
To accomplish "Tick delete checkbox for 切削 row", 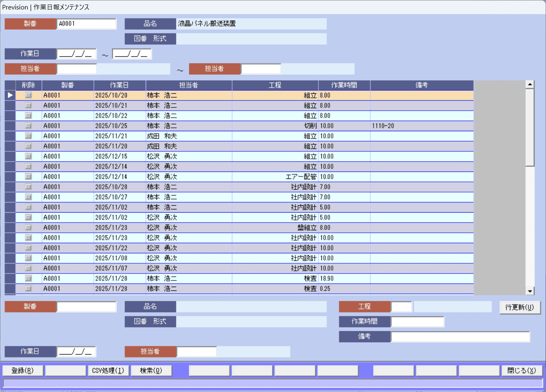I will (28, 126).
